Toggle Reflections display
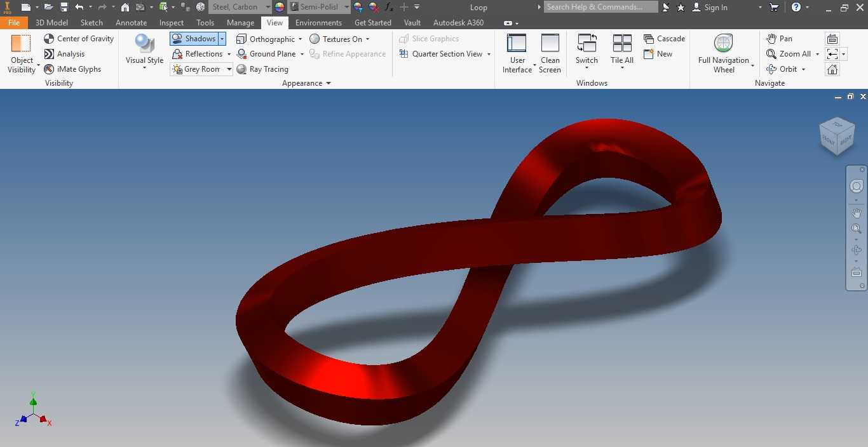Viewport: 868px width, 447px height. (198, 54)
